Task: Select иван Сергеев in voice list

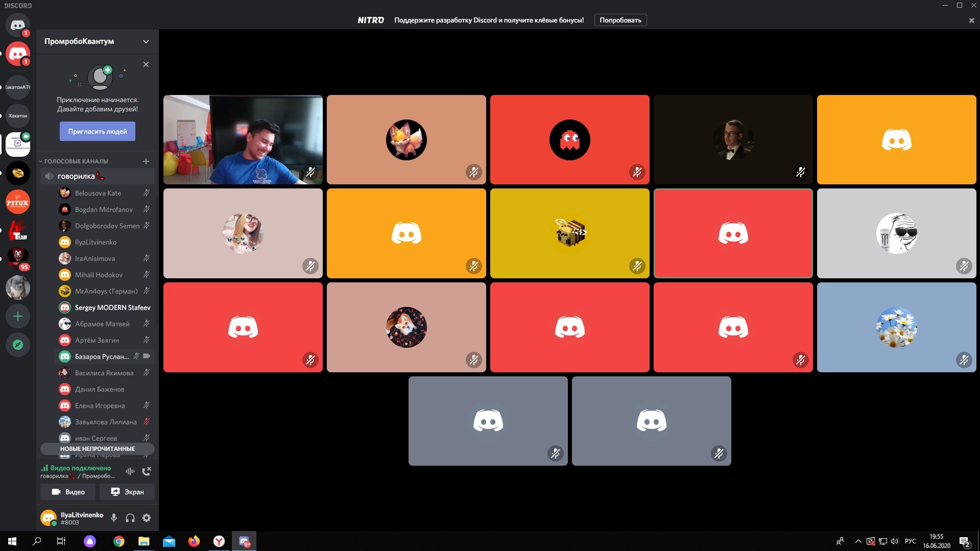Action: (104, 438)
